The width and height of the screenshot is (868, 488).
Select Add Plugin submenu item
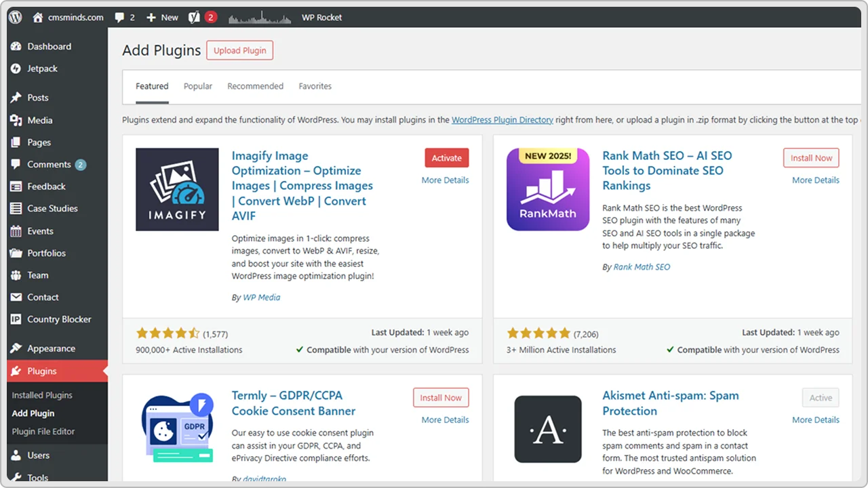pos(33,413)
